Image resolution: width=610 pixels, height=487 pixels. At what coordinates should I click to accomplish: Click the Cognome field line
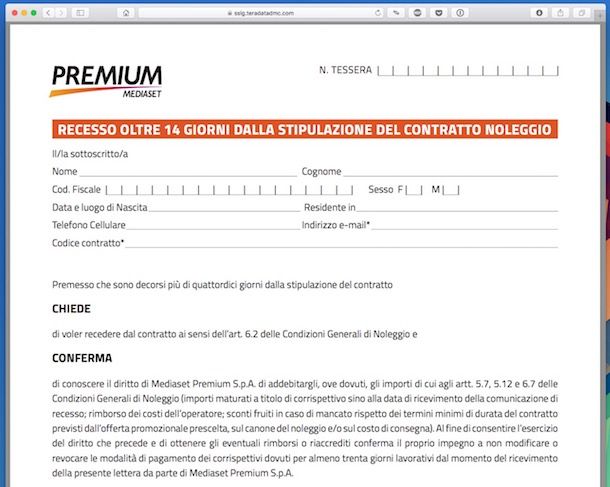450,172
